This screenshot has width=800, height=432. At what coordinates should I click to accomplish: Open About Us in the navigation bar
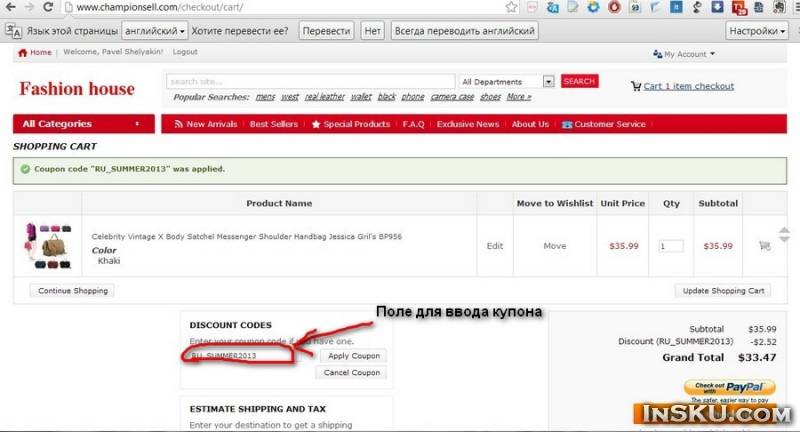[x=530, y=124]
